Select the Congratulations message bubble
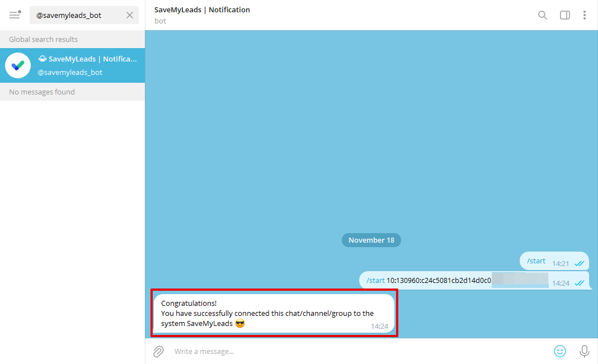Viewport: 598px width, 364px height. point(274,313)
